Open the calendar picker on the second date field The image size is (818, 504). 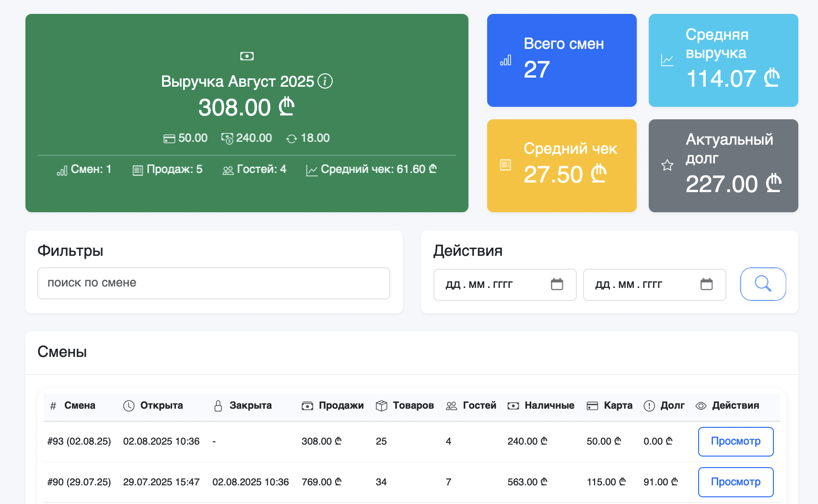point(706,284)
